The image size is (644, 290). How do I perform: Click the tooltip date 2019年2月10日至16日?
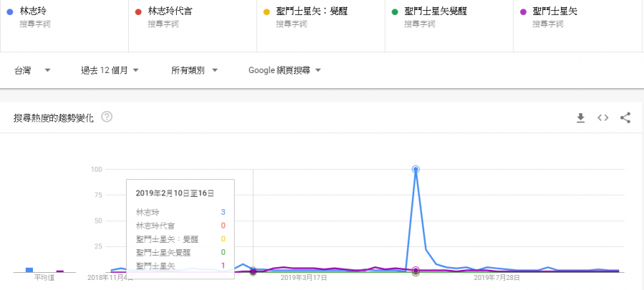175,193
